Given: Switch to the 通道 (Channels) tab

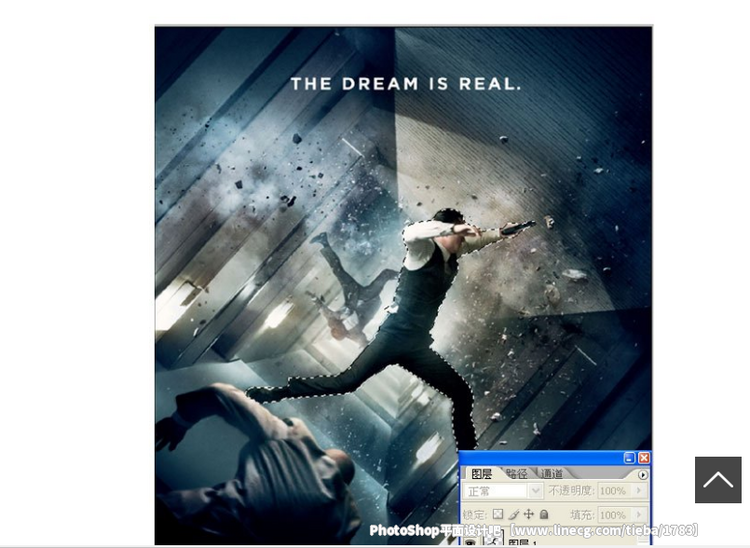Looking at the screenshot, I should tap(551, 474).
